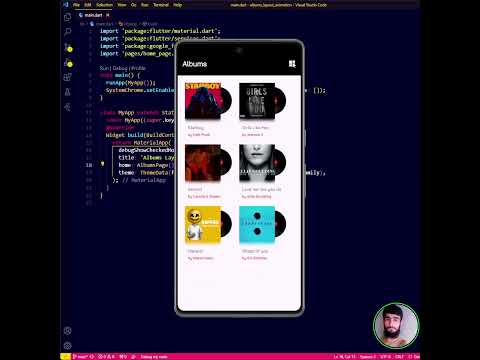Click the 'Shape of you' title text
This screenshot has width=480, height=360.
point(255,251)
